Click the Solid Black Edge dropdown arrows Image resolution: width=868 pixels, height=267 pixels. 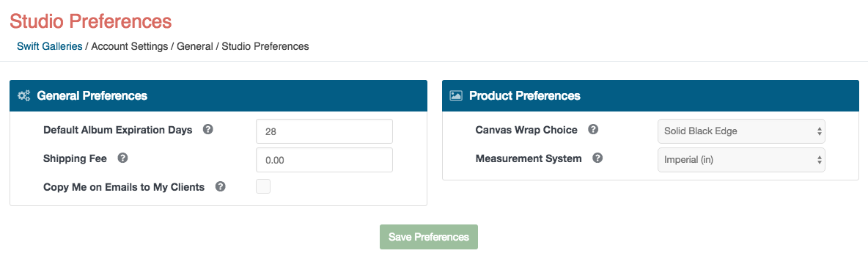pyautogui.click(x=819, y=131)
